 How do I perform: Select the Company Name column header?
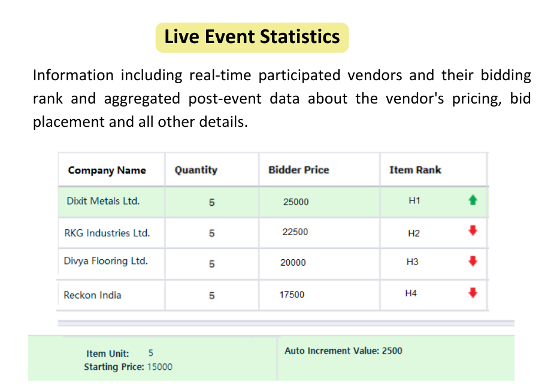(x=107, y=170)
